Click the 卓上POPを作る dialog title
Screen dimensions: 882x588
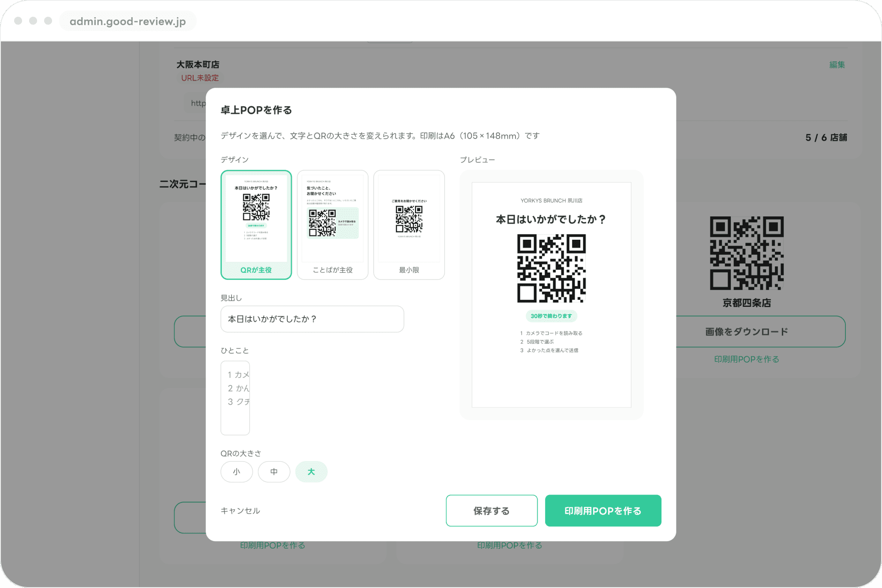tap(256, 110)
